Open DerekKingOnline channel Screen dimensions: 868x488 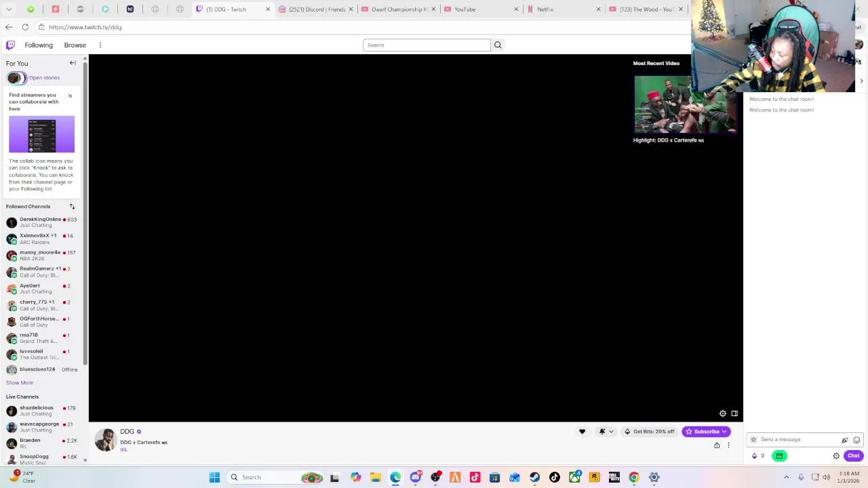pos(41,222)
